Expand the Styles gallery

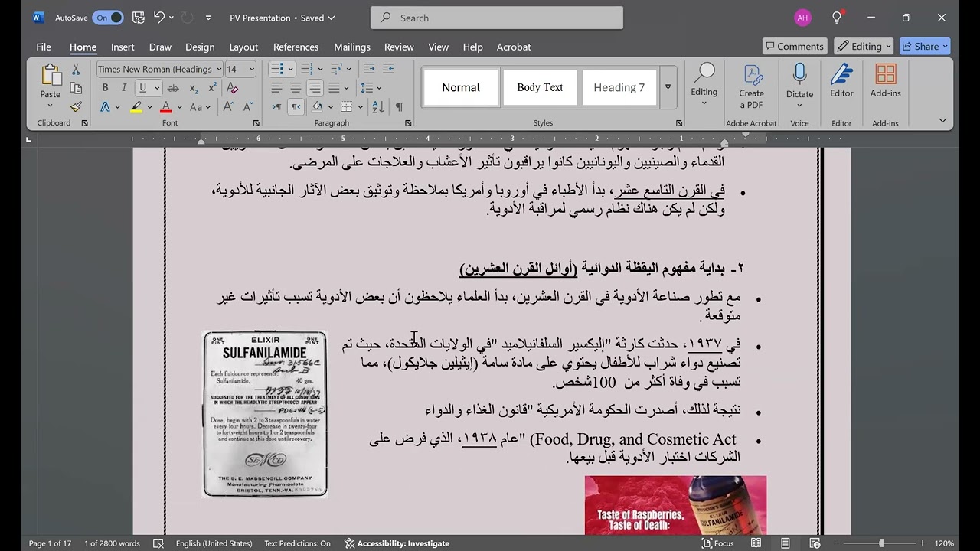[668, 87]
